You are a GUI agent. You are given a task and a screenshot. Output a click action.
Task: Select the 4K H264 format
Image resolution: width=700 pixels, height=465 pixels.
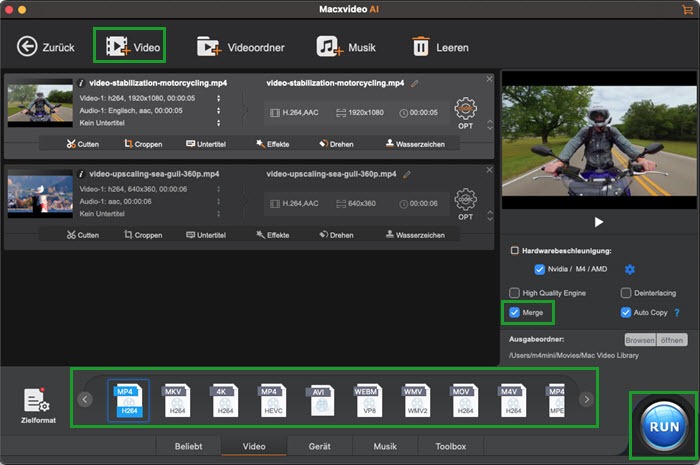coord(225,400)
